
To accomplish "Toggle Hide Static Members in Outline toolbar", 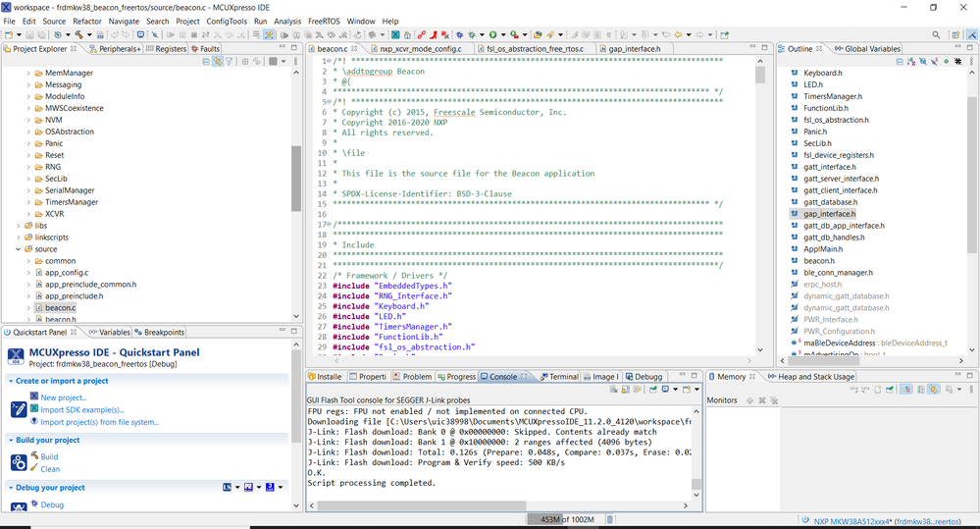I will coord(934,61).
